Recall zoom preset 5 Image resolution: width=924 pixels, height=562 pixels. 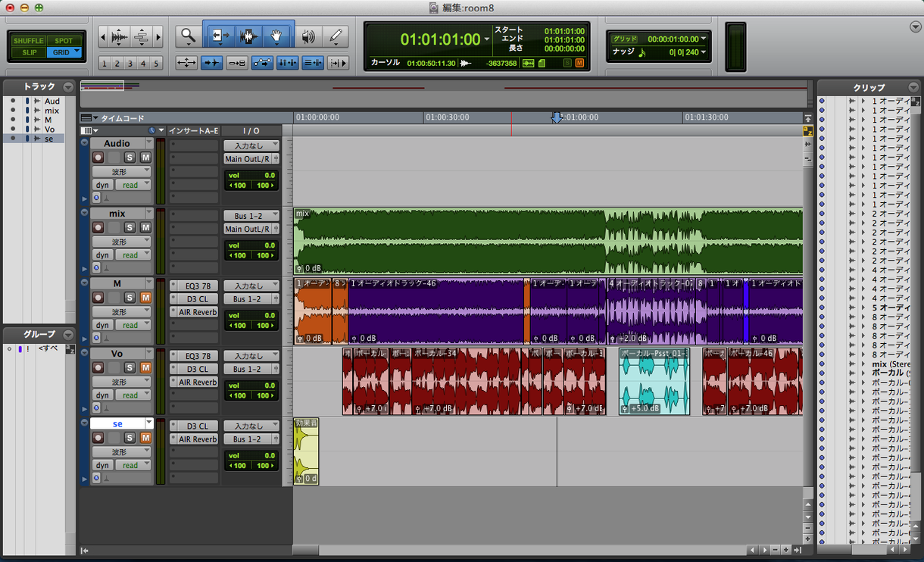click(156, 64)
